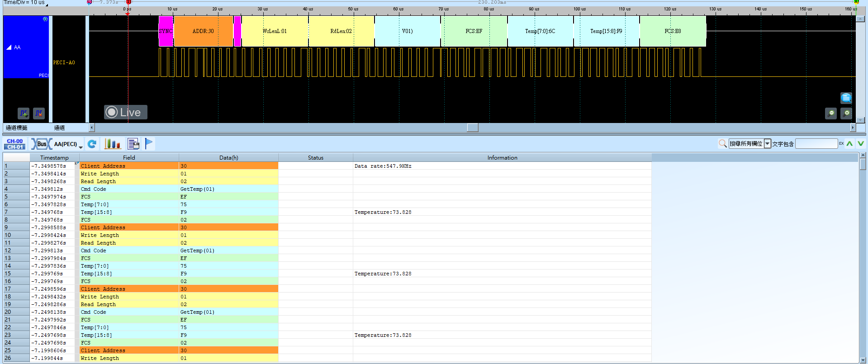
Task: Click the add channel waveform icon
Action: point(24,113)
